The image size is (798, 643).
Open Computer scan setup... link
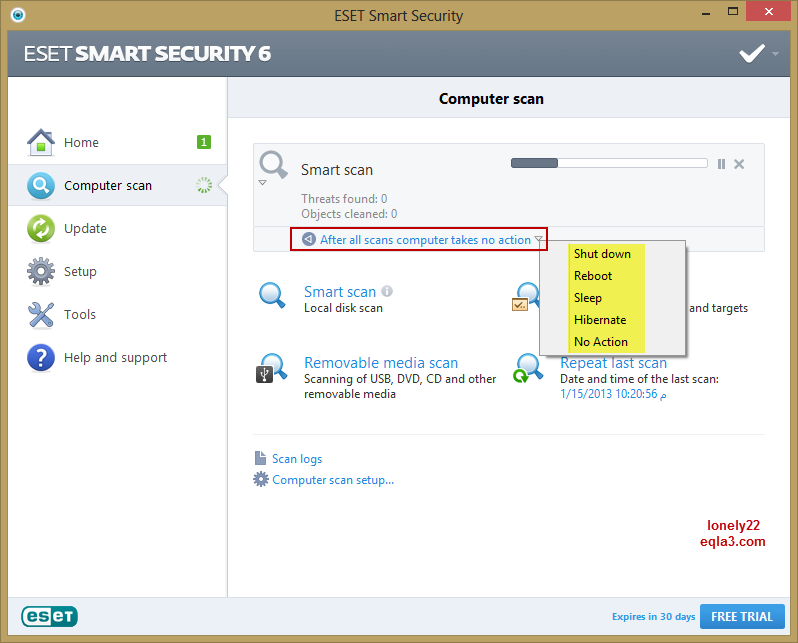[x=333, y=480]
